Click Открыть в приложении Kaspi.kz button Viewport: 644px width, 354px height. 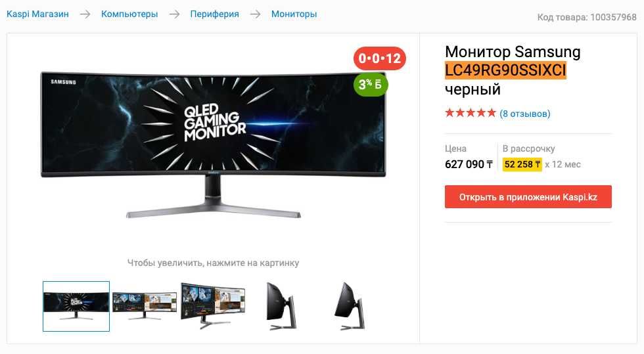(528, 197)
